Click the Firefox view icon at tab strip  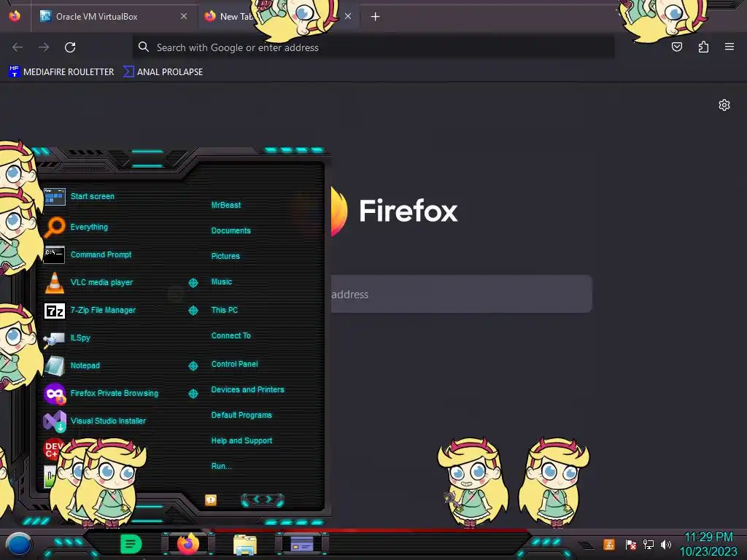[x=15, y=16]
